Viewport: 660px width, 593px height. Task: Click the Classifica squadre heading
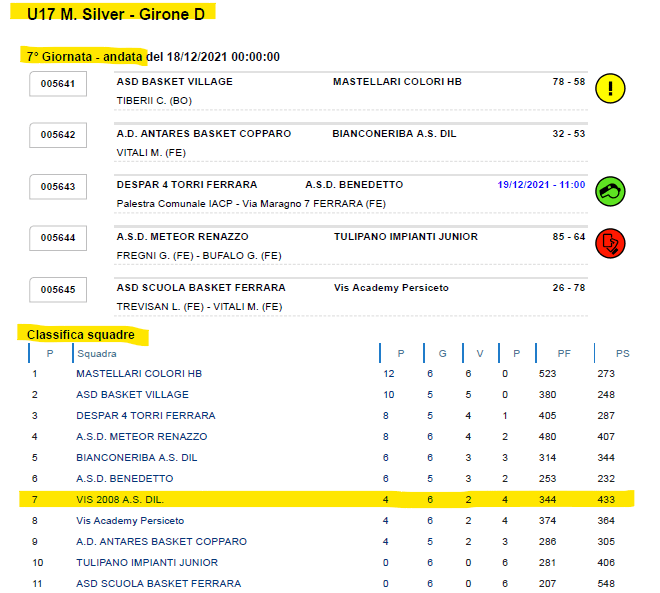tap(81, 335)
